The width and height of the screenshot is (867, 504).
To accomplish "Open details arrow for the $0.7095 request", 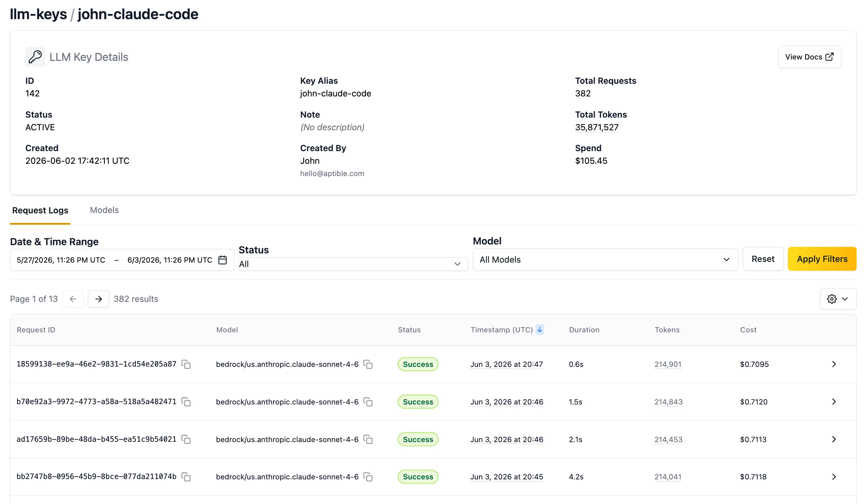I will pyautogui.click(x=834, y=364).
